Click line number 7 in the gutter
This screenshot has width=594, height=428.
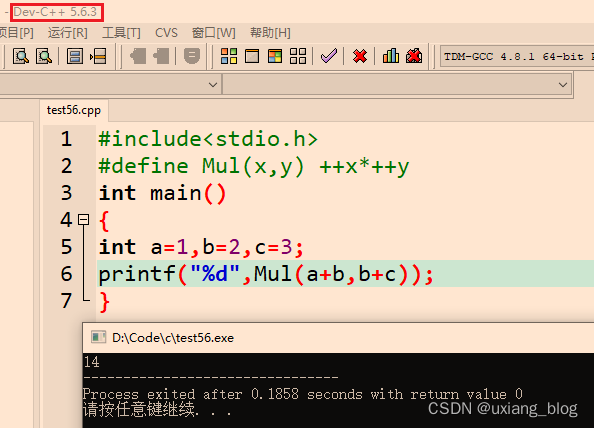point(66,301)
